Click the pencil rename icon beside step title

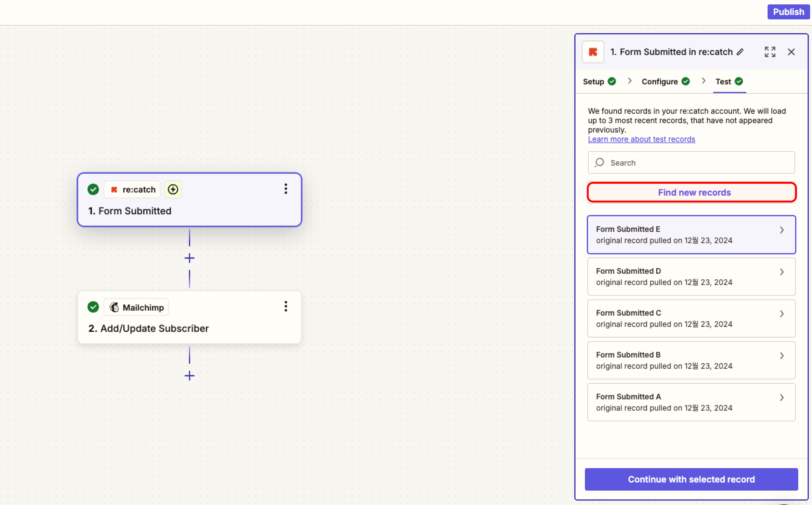pos(740,52)
